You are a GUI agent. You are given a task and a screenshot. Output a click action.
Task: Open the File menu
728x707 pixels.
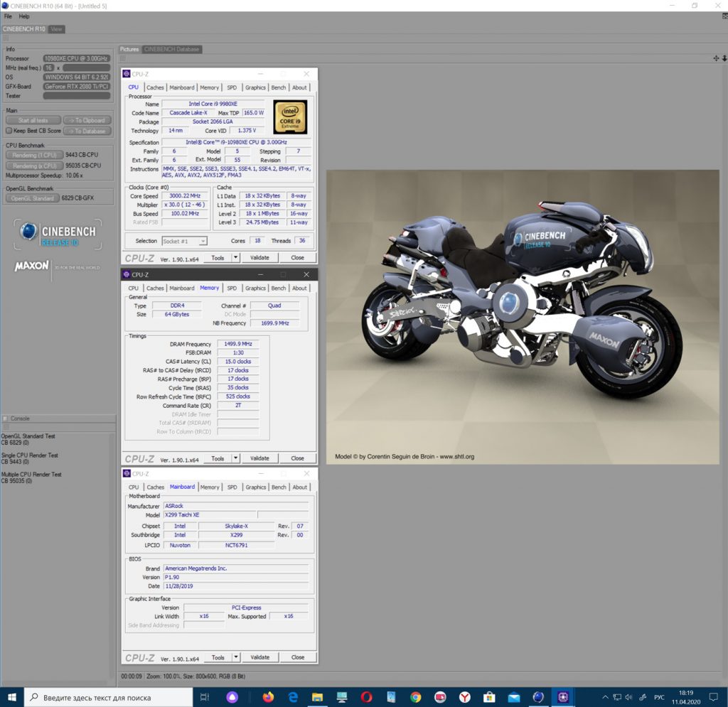[9, 16]
